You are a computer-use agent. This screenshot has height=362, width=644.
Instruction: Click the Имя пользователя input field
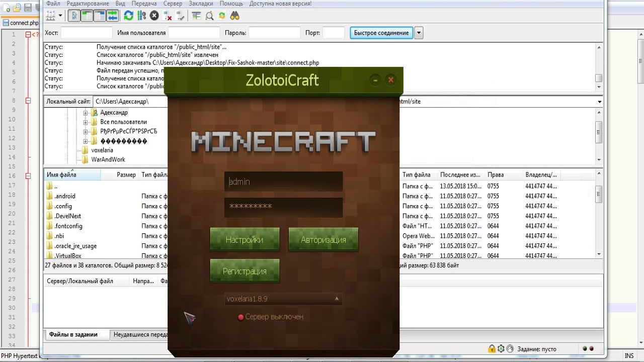point(195,33)
